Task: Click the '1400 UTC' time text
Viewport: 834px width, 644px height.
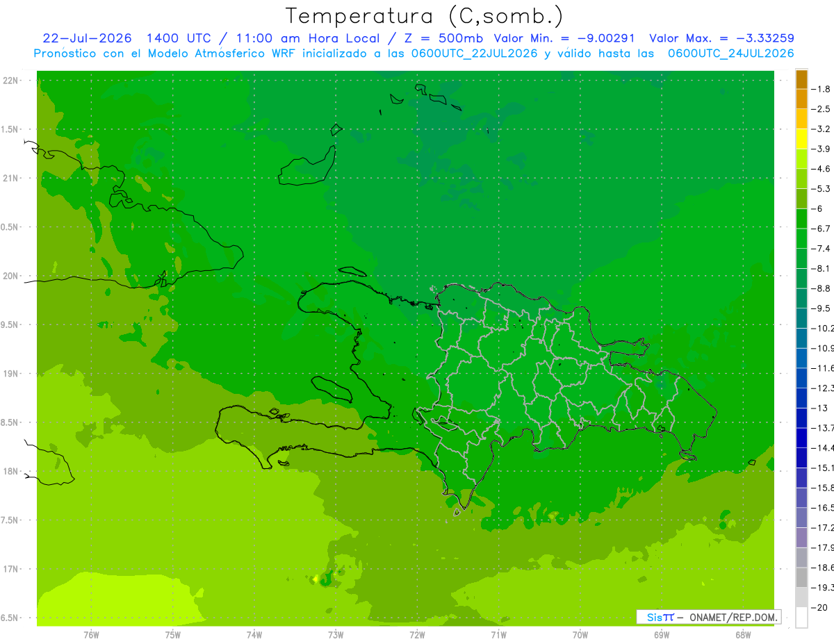Action: (177, 38)
